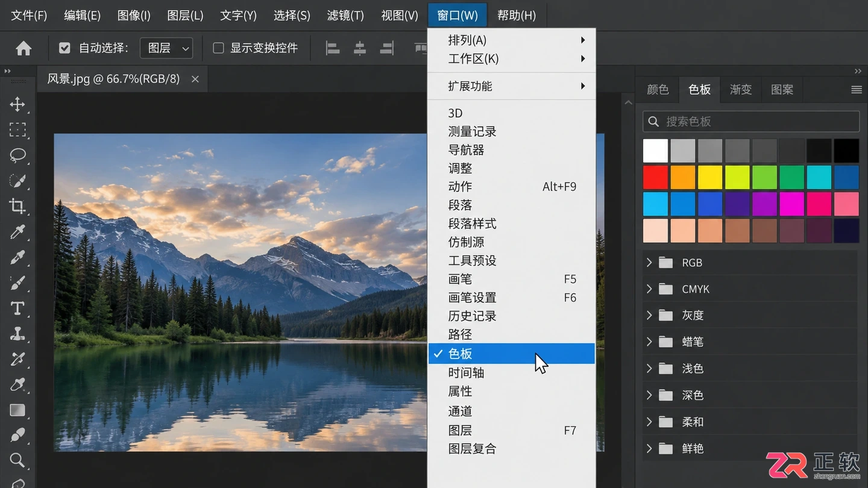This screenshot has width=868, height=488.
Task: Open the 工作区(K) submenu
Action: 511,58
